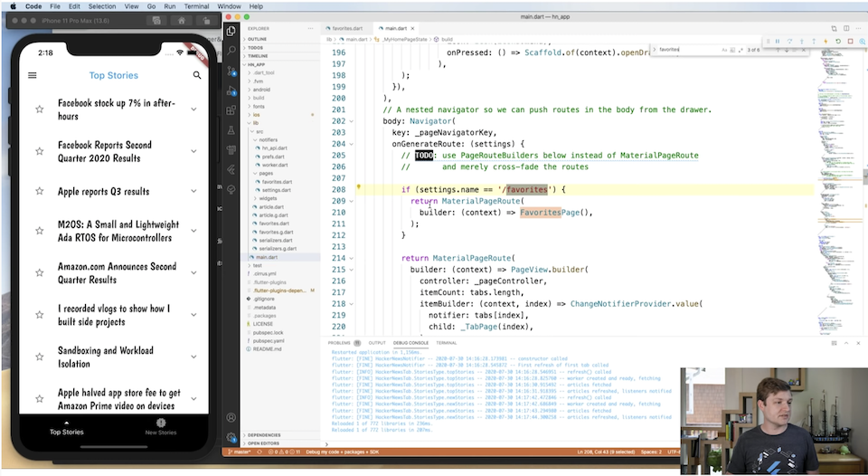Star the Apple reports Q3 results story

tap(39, 191)
